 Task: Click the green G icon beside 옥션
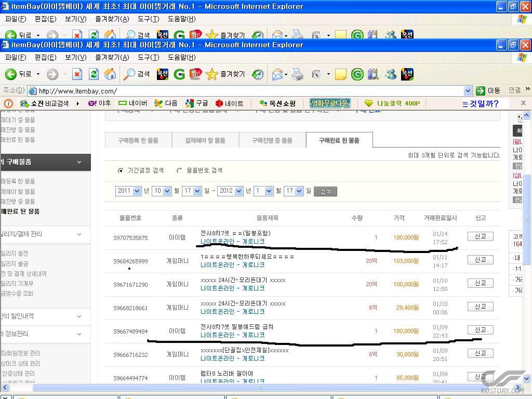coord(179,74)
